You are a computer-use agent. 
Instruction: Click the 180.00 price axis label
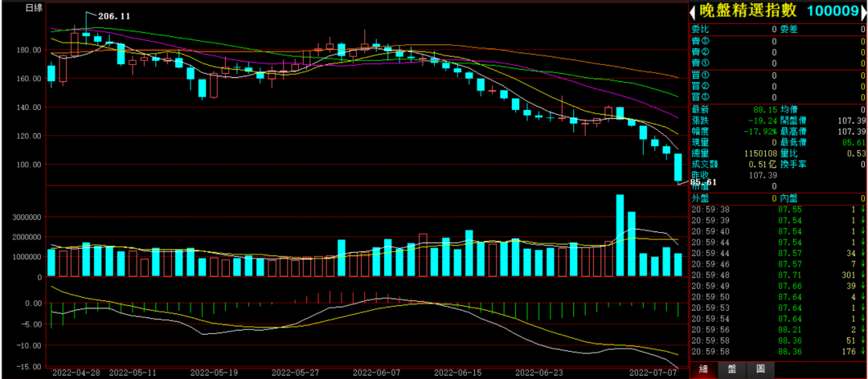[x=30, y=50]
